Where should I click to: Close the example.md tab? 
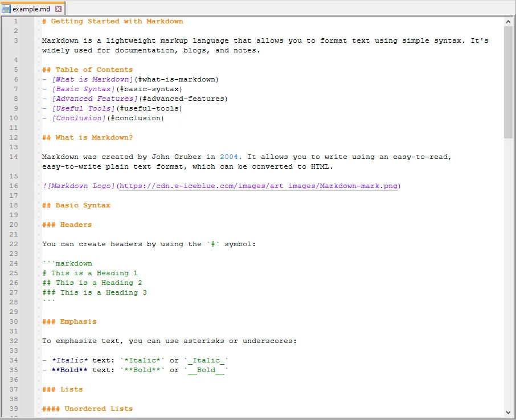click(x=59, y=8)
